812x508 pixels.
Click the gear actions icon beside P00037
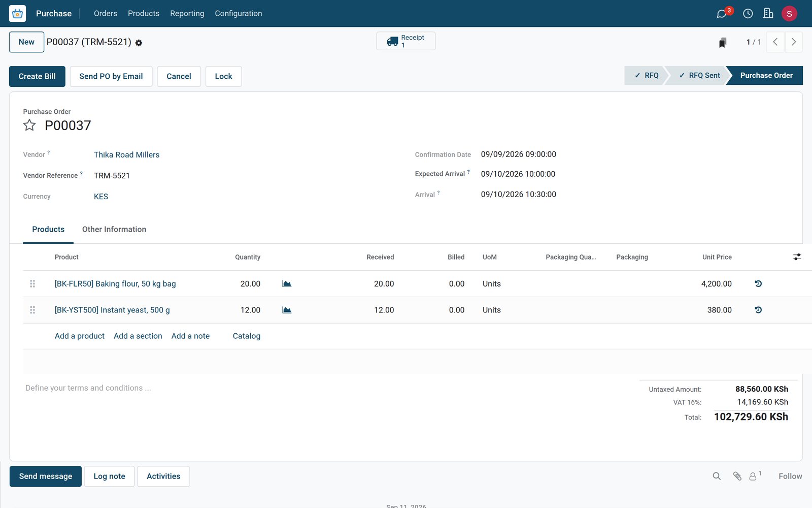[x=139, y=43]
